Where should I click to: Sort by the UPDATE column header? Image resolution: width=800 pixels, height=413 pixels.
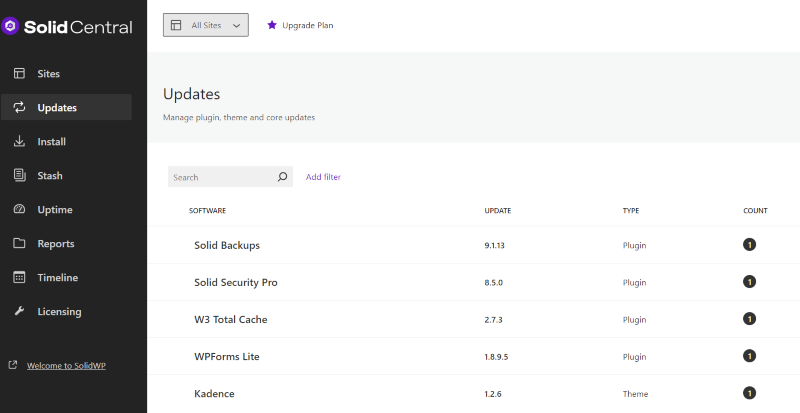(x=497, y=210)
